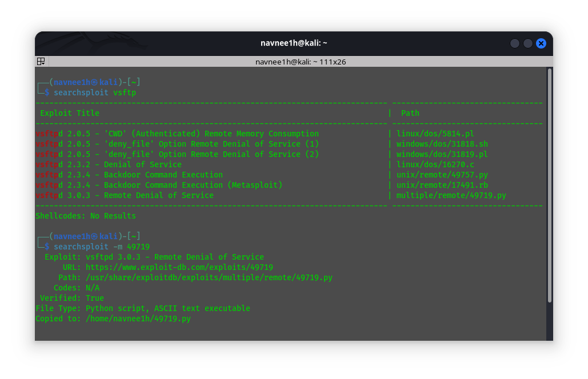Click the path linux/dos/5814.pl

pyautogui.click(x=435, y=134)
